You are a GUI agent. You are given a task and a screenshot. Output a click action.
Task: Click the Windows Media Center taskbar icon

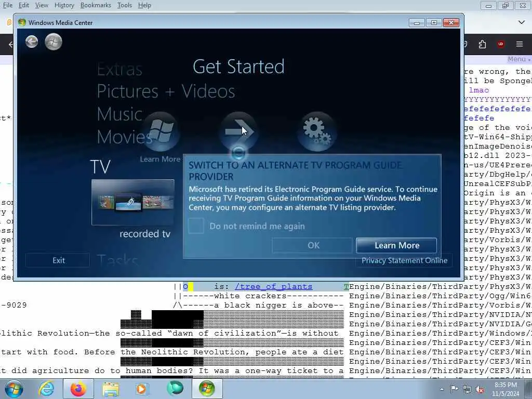click(x=207, y=389)
